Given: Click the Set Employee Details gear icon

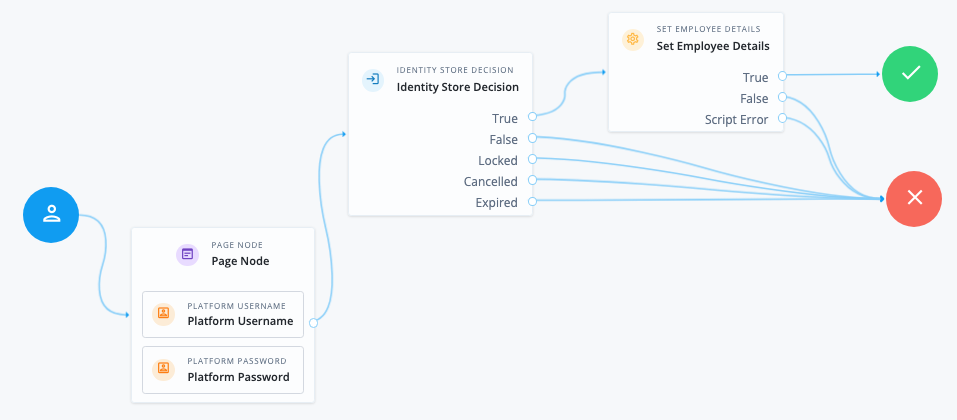Looking at the screenshot, I should coord(632,39).
